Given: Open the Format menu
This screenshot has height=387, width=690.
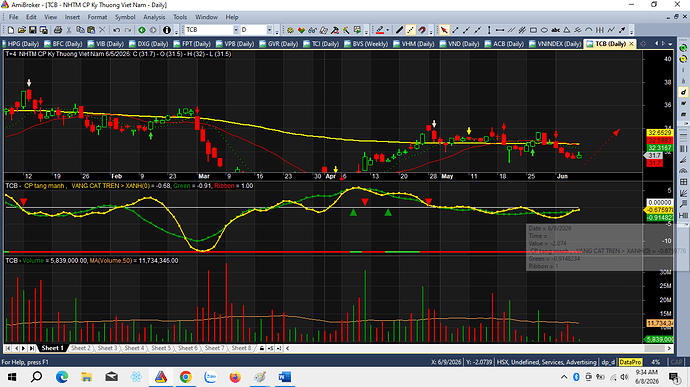Looking at the screenshot, I should coord(97,17).
